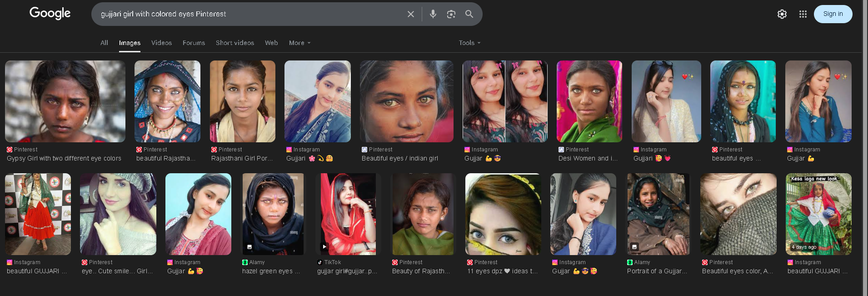Select the Short videos tab
The height and width of the screenshot is (296, 868).
coord(234,43)
